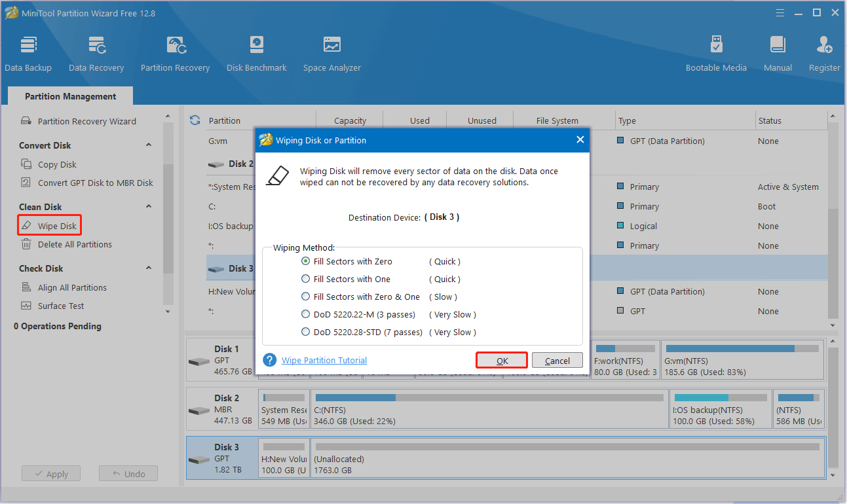This screenshot has width=847, height=504.
Task: Select C: row in partition list
Action: 516,206
